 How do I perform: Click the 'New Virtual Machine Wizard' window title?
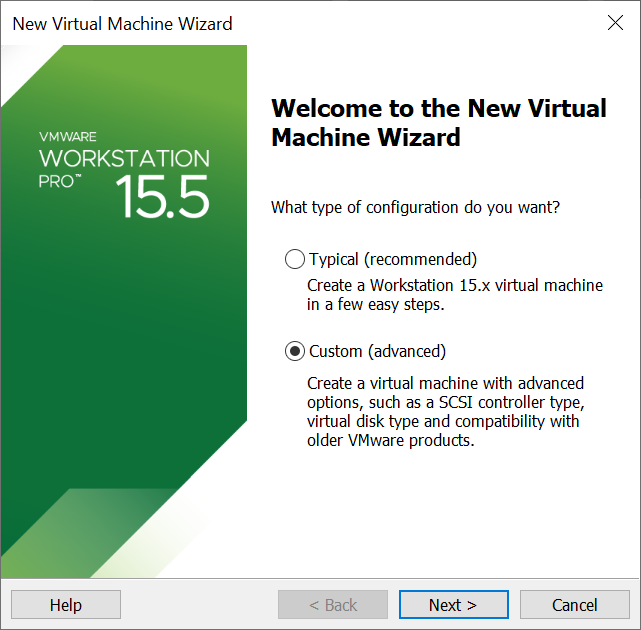pos(123,24)
